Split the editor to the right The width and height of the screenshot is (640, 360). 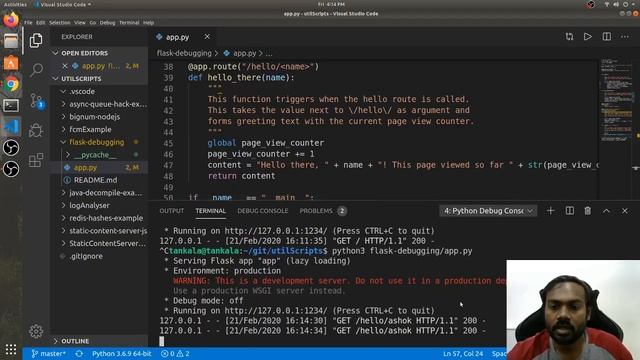coord(607,37)
